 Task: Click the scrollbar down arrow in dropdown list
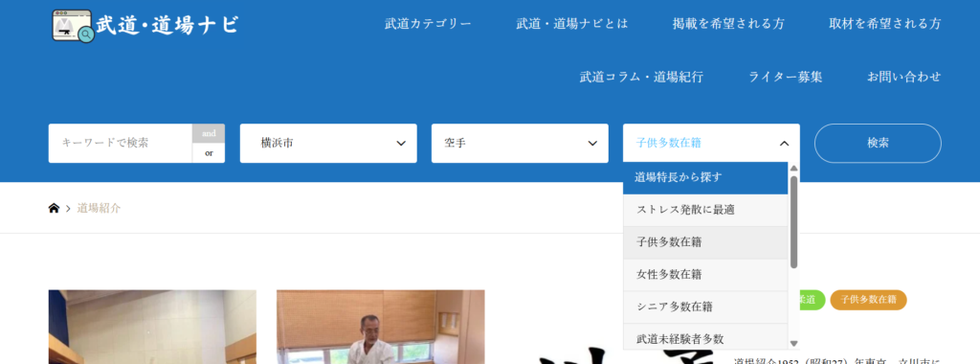click(793, 343)
